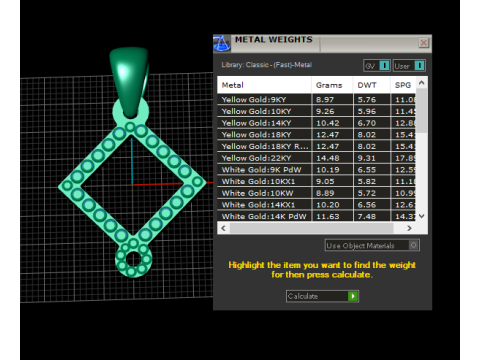Select the Yellow Gold:18KY R... row
The image size is (480, 360).
[316, 146]
